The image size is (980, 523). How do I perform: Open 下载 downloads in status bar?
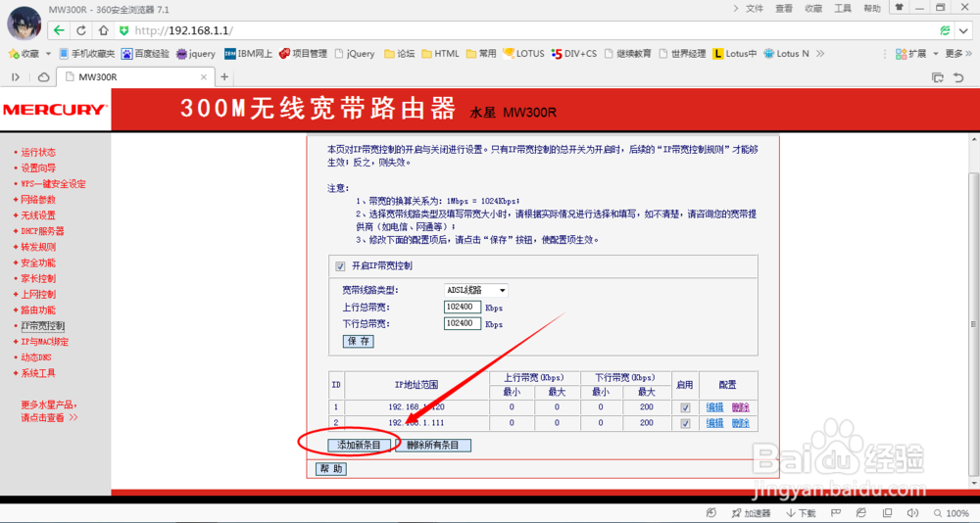tap(801, 513)
